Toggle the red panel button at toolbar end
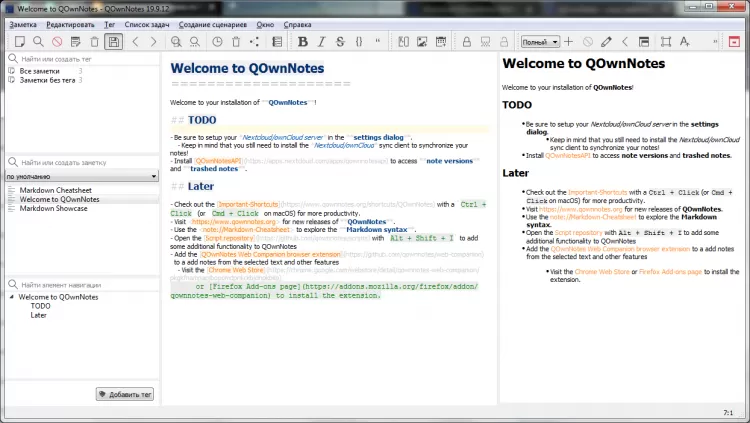Image resolution: width=750 pixels, height=423 pixels. 733,42
